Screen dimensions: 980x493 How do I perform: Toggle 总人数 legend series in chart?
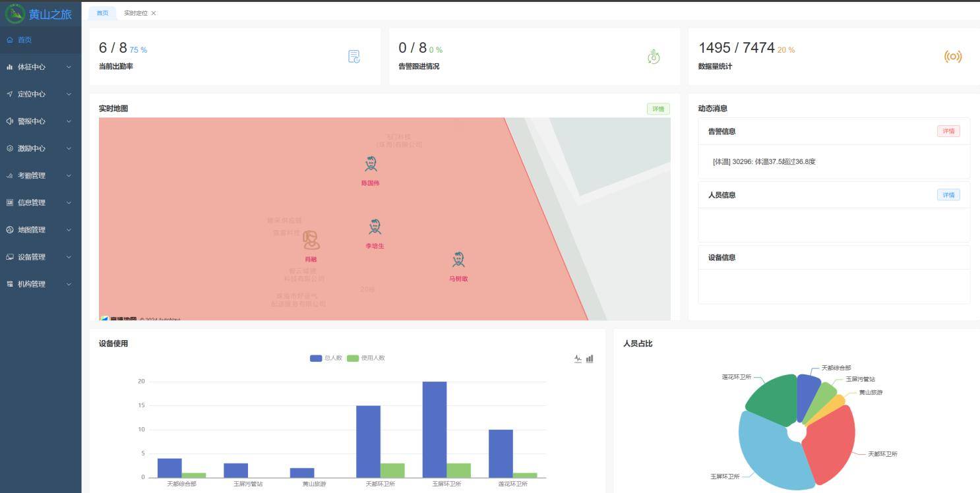point(326,358)
